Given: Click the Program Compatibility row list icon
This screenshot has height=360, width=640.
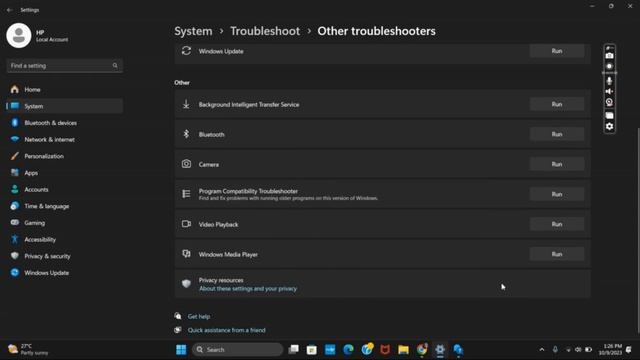Looking at the screenshot, I should coord(186,194).
